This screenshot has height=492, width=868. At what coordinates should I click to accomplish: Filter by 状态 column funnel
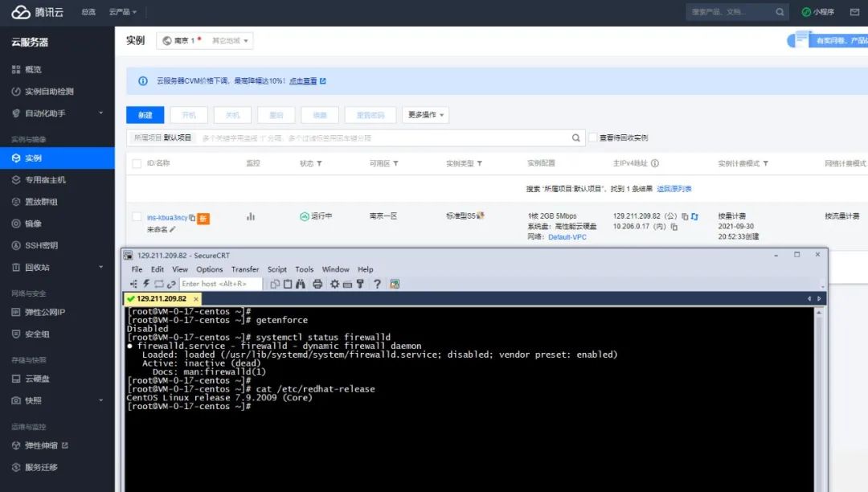(x=319, y=164)
